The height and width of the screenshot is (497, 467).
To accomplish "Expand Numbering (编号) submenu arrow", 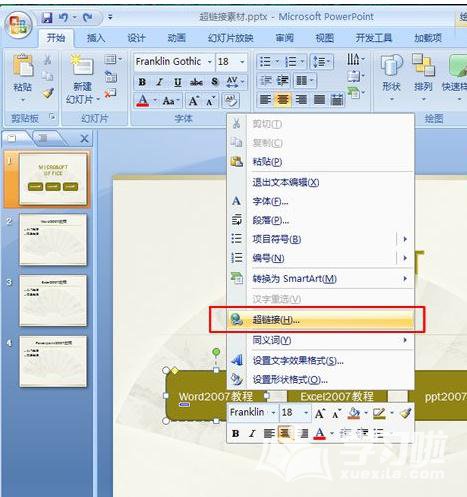I will click(x=405, y=258).
